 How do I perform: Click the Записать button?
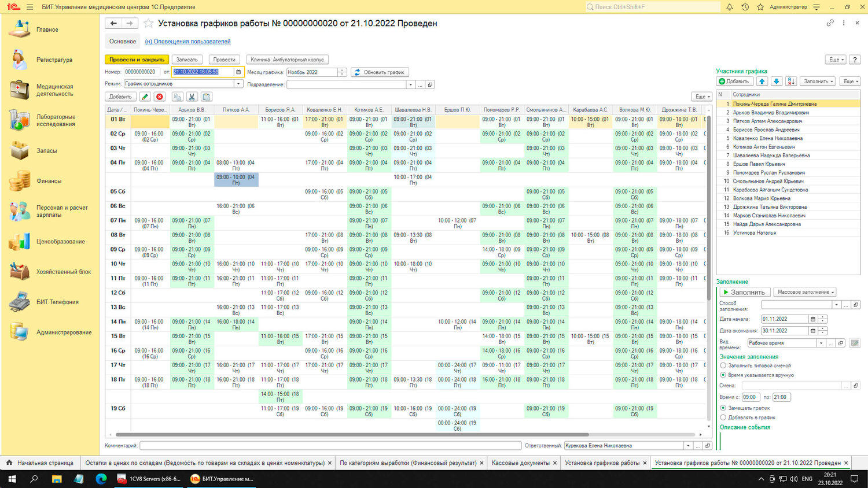click(x=187, y=60)
